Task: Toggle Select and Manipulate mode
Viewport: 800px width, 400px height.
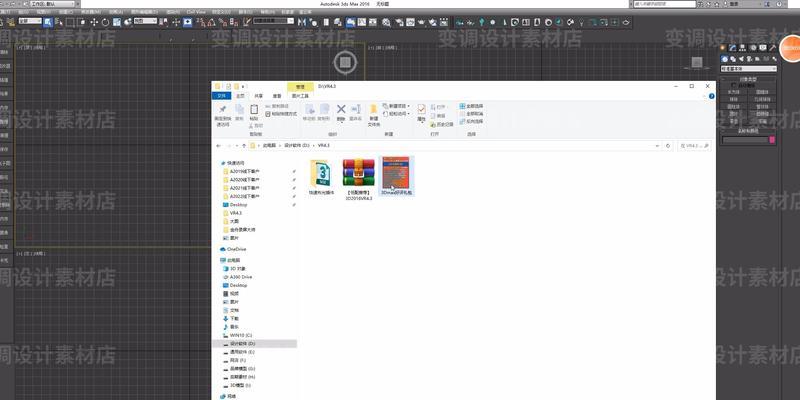Action: (176, 22)
